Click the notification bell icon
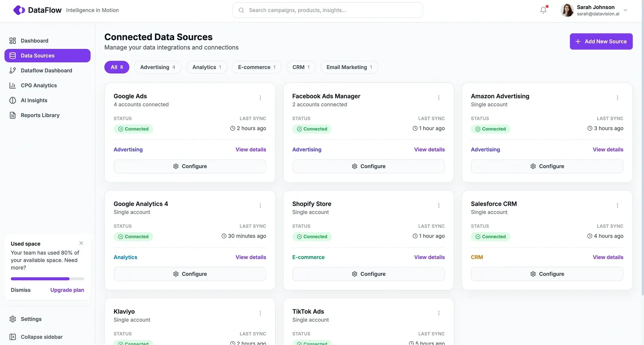Screen dimensions: 644x345 [543, 10]
